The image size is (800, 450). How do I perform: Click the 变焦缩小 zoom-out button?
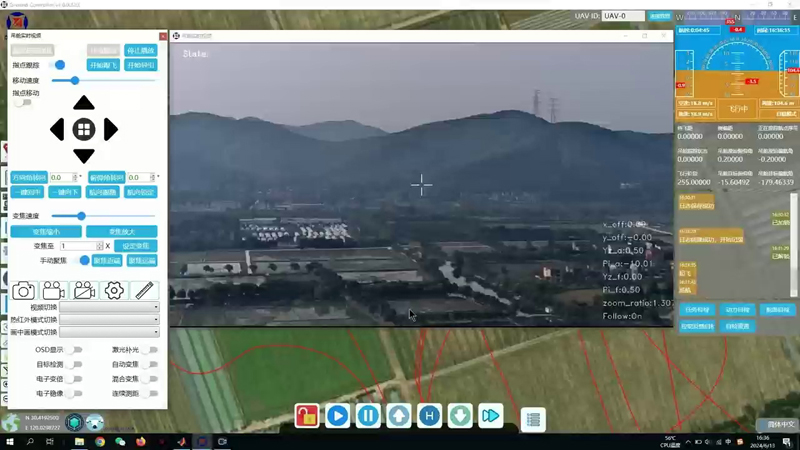46,232
